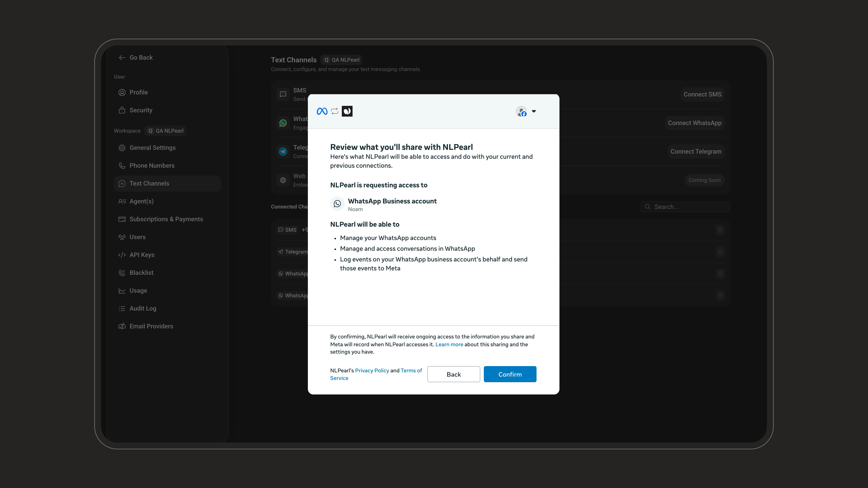The width and height of the screenshot is (868, 488).
Task: Delete the connected SMS channel row
Action: [x=720, y=230]
